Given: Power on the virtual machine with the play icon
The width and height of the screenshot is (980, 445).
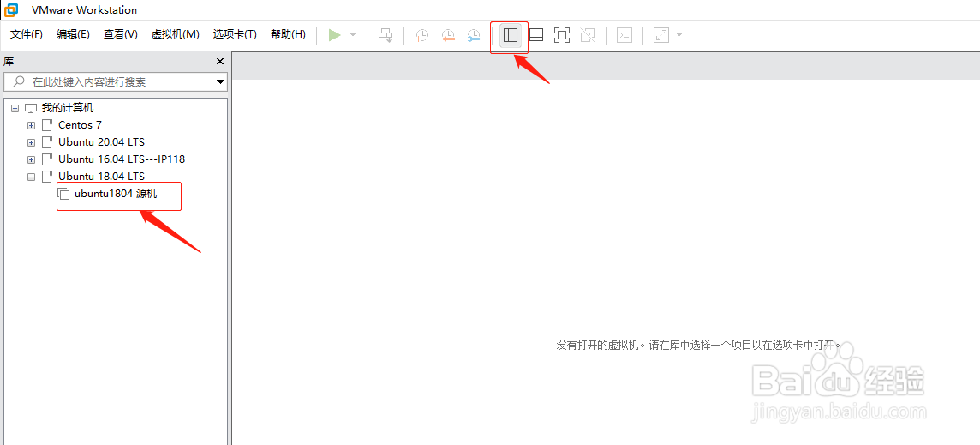Looking at the screenshot, I should coord(335,35).
